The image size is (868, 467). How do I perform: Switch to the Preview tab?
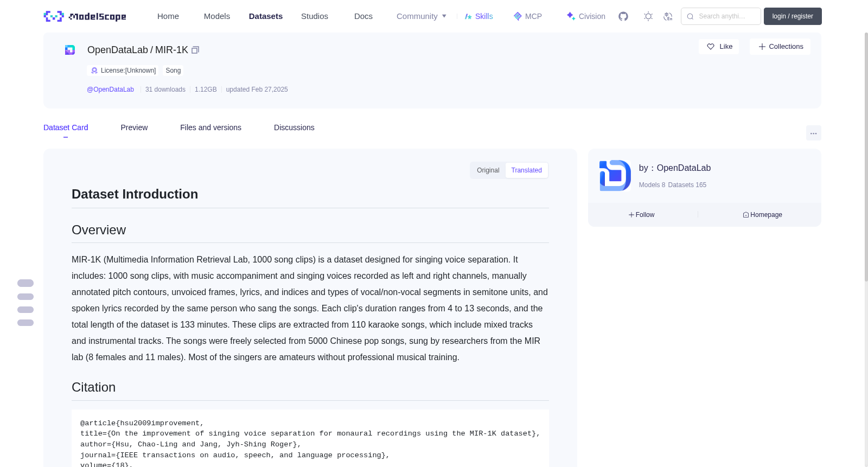134,127
